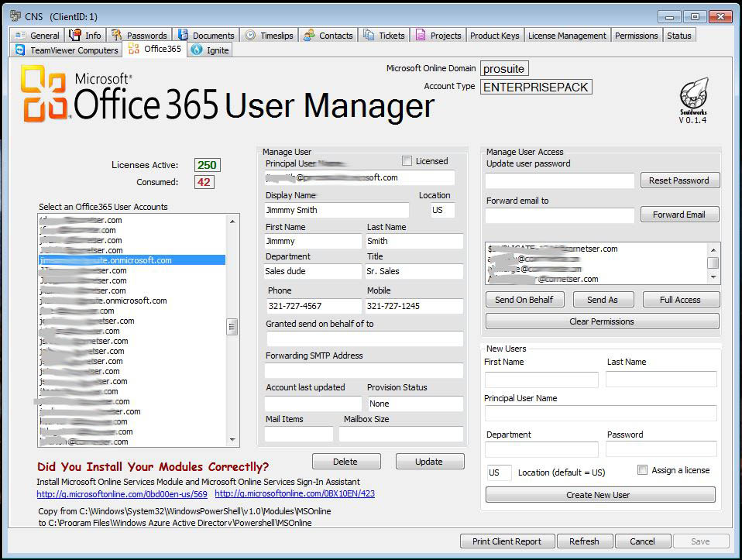The height and width of the screenshot is (560, 742).
Task: Delete the selected user
Action: pos(346,462)
